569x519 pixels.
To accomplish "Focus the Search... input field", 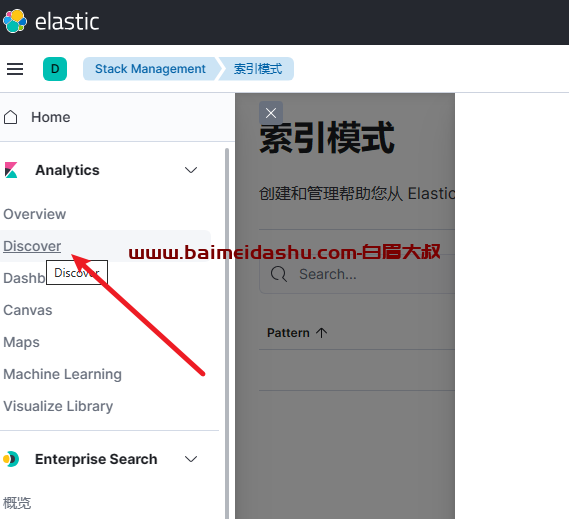I will 357,274.
